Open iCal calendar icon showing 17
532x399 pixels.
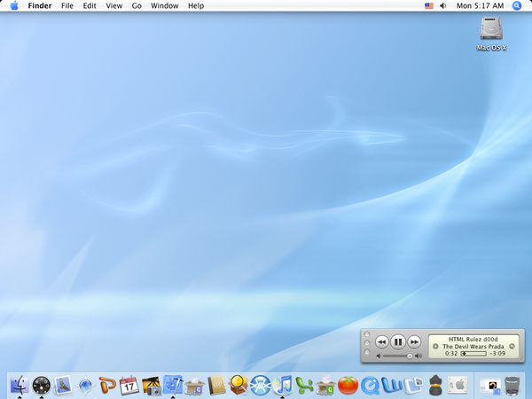[x=129, y=386]
